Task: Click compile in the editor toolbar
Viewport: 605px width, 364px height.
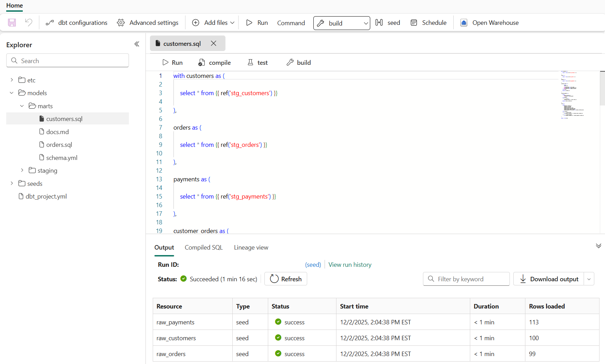Action: tap(214, 62)
